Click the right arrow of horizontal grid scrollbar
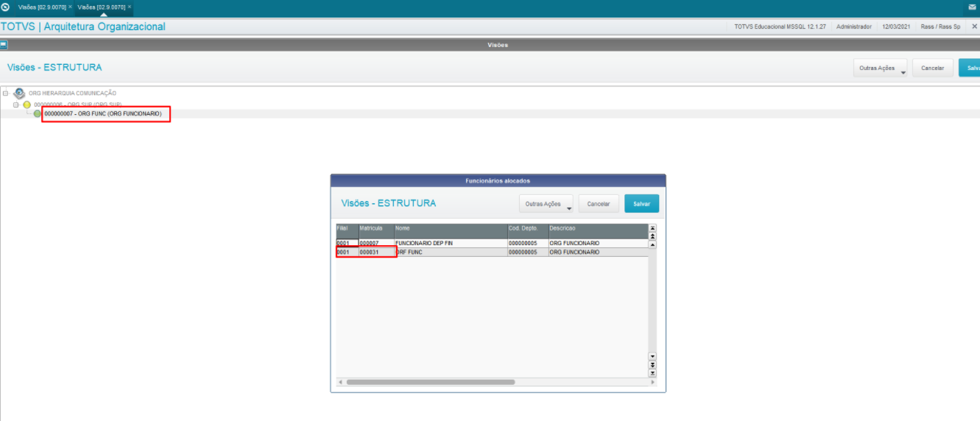The height and width of the screenshot is (421, 980). pyautogui.click(x=652, y=382)
